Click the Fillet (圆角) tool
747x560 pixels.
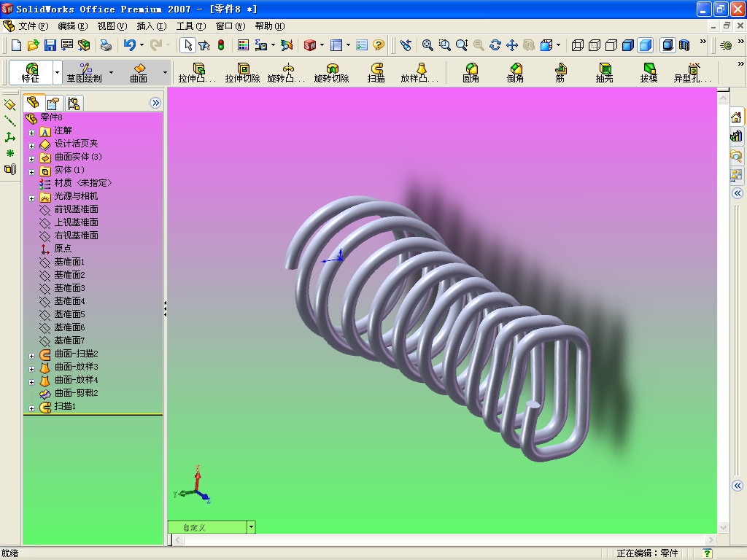pos(471,73)
